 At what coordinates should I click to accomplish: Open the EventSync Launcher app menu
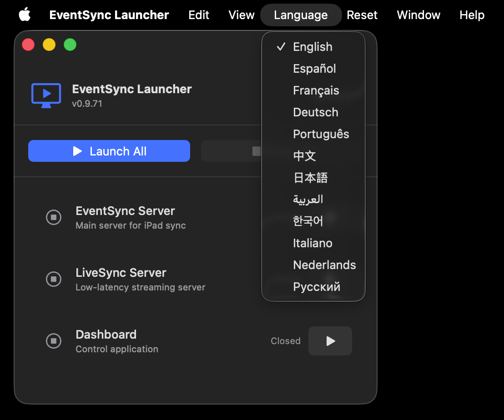(x=109, y=15)
